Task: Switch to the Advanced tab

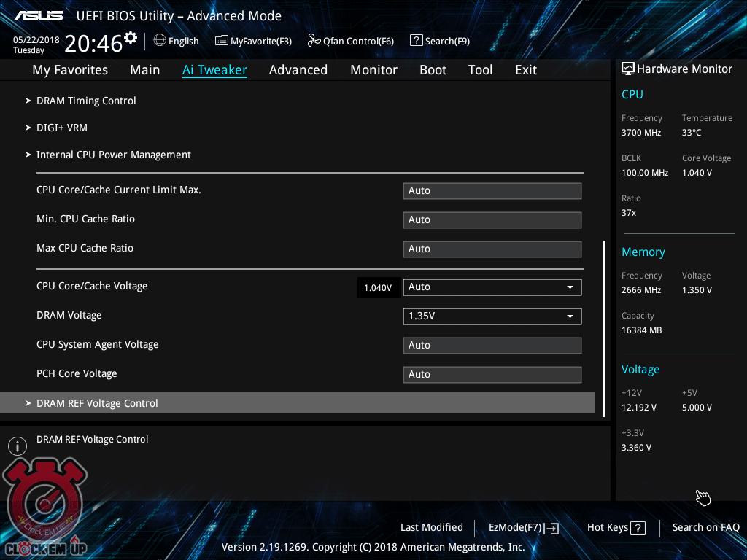Action: pyautogui.click(x=298, y=70)
